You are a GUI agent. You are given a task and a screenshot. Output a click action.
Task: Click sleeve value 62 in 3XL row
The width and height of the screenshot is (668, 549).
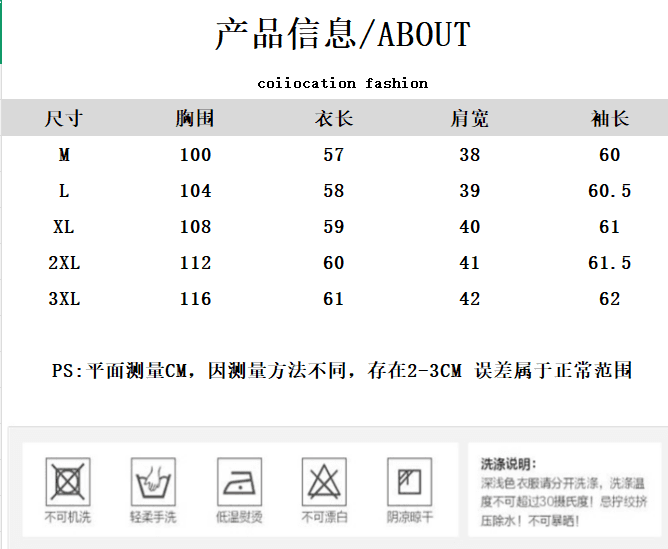[x=610, y=299]
